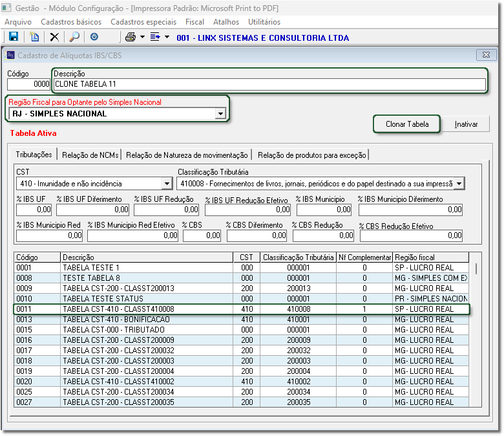
Task: Open the CST dropdown list
Action: click(167, 184)
